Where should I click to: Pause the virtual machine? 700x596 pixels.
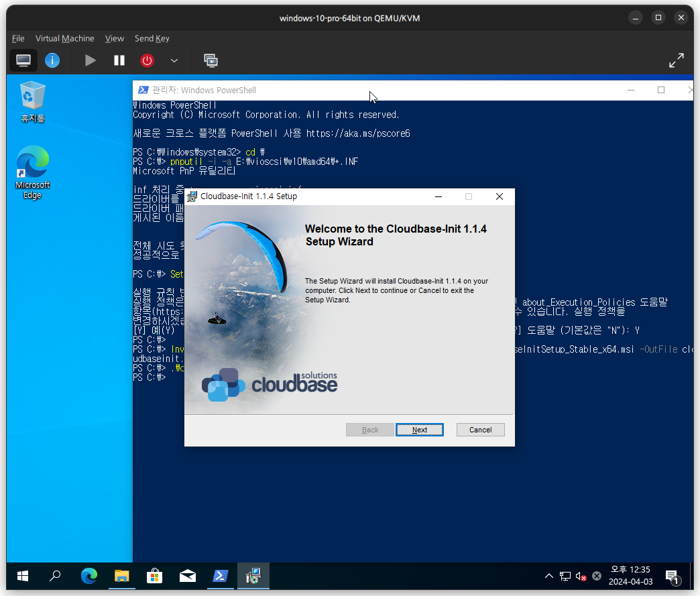tap(119, 60)
